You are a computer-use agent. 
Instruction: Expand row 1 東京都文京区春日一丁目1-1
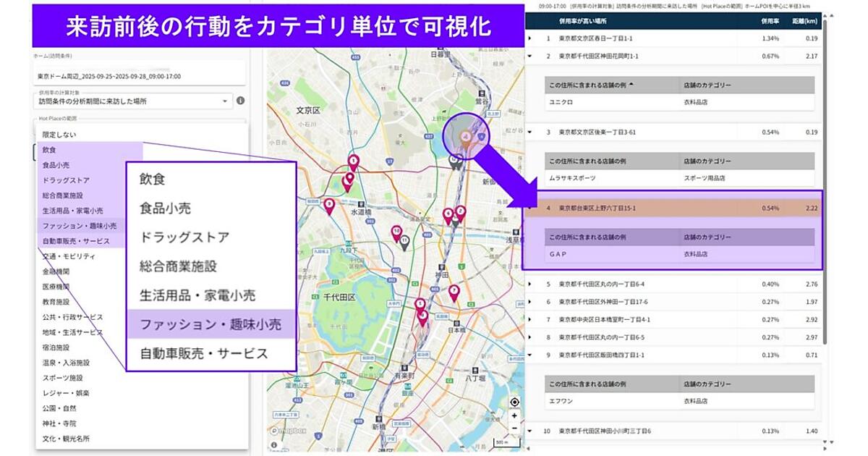coord(529,38)
